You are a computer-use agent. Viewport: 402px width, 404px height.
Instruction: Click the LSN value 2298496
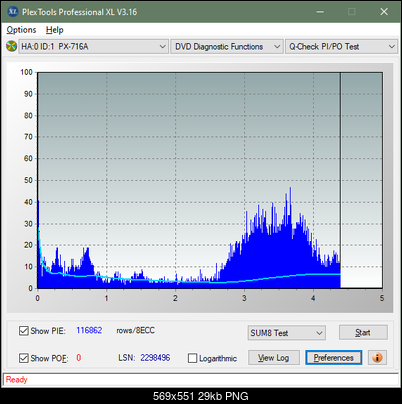pyautogui.click(x=155, y=358)
